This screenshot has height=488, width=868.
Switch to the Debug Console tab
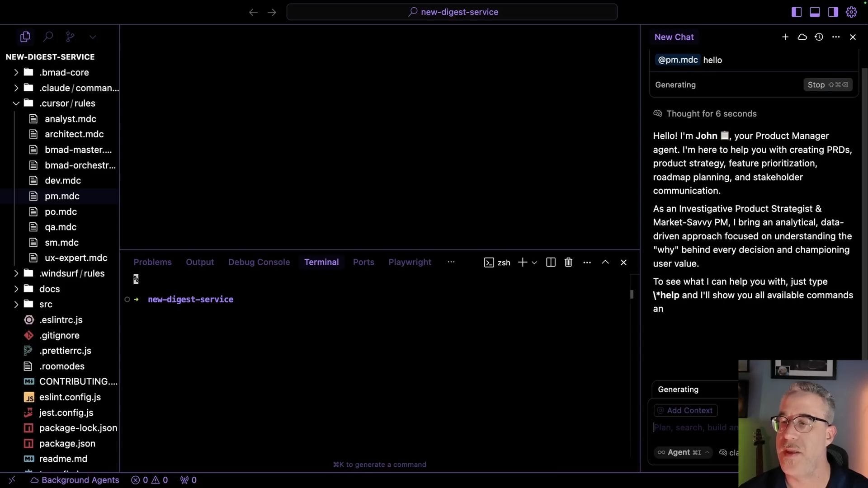pyautogui.click(x=259, y=262)
